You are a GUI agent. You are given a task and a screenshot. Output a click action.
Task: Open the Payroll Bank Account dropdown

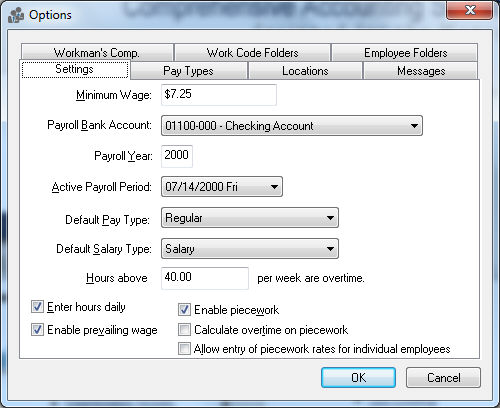292,126
